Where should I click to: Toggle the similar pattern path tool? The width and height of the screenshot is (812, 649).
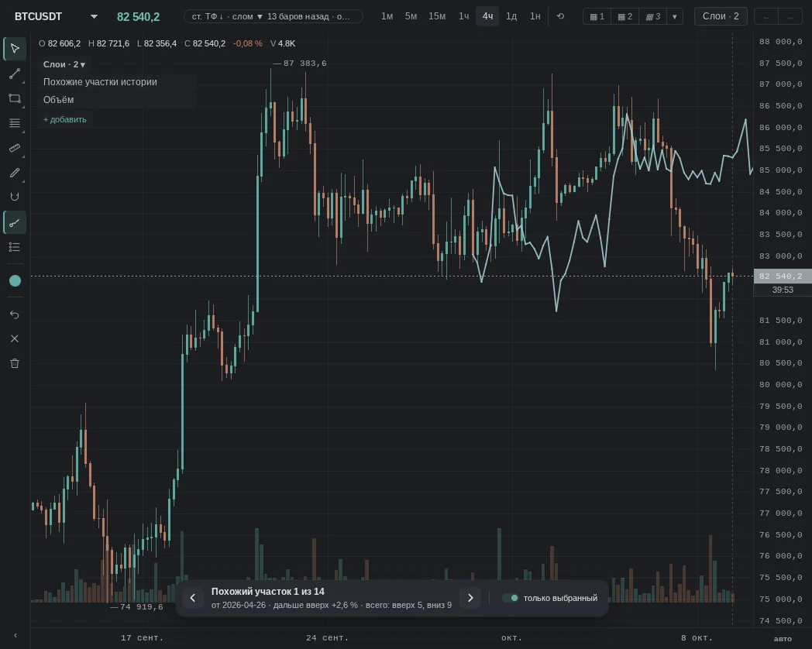tap(15, 222)
